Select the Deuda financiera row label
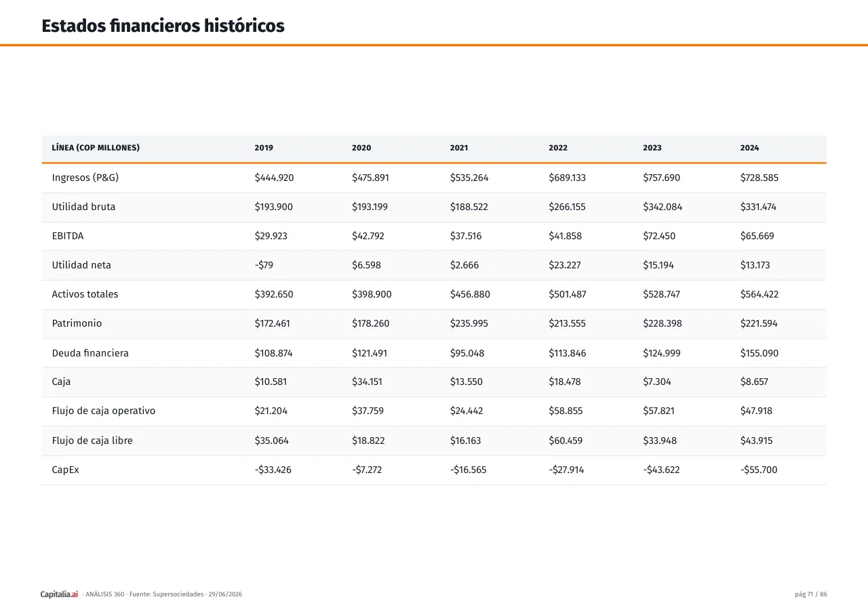Screen dimensions: 868x614 (x=90, y=353)
